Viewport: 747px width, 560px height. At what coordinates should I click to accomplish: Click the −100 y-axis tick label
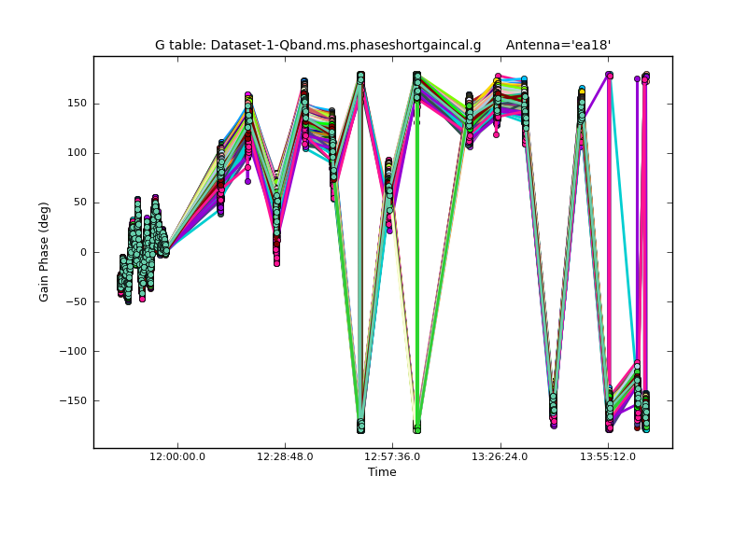(72, 352)
